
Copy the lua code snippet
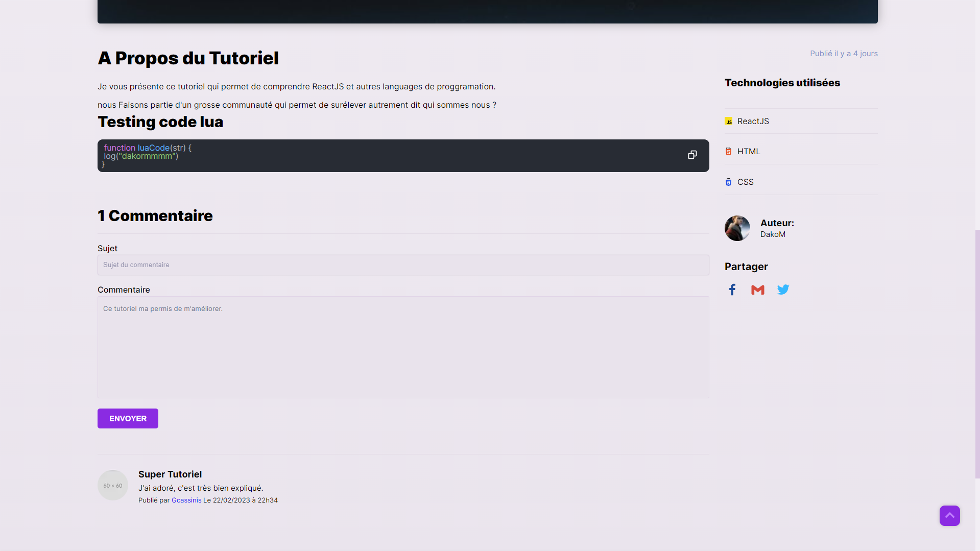692,155
